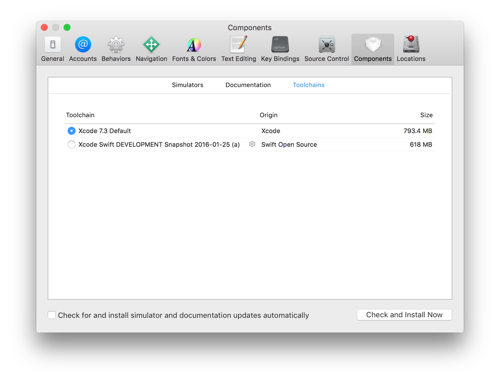This screenshot has width=500, height=381.
Task: Open the Accounts preferences pane
Action: coord(83,49)
